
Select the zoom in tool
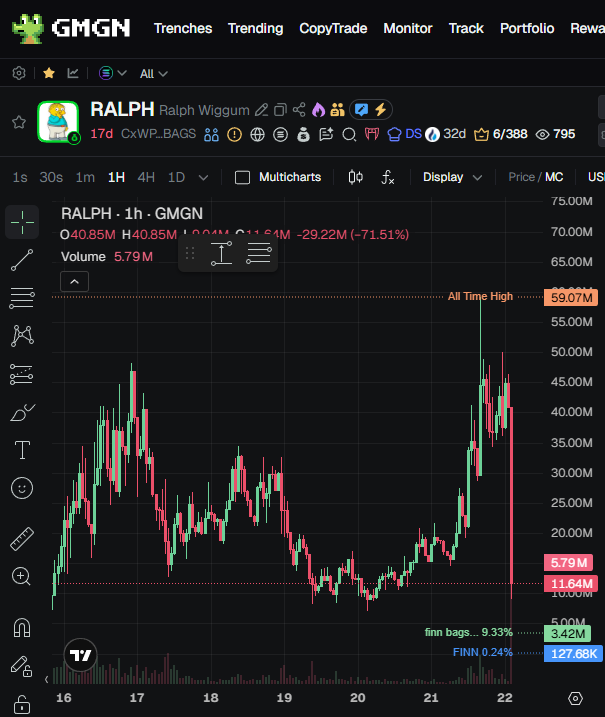coord(21,576)
